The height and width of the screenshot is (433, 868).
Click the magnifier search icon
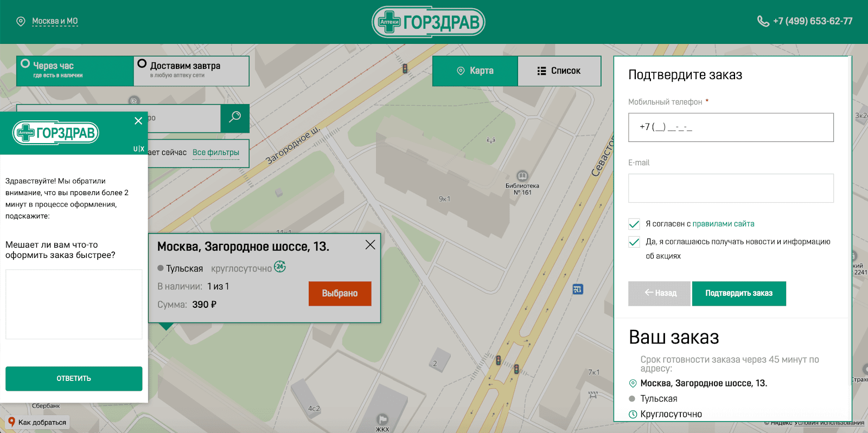(x=235, y=118)
